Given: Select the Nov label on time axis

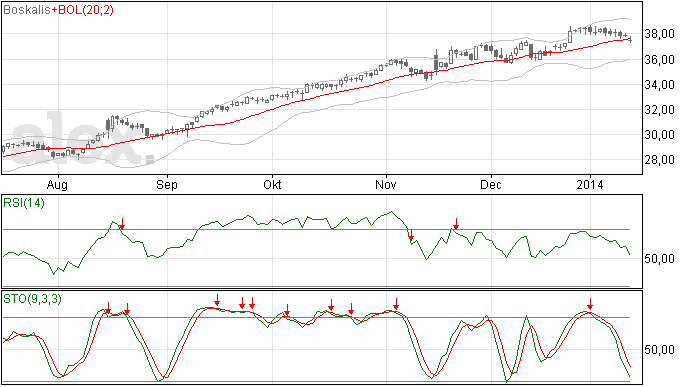Looking at the screenshot, I should (x=385, y=184).
